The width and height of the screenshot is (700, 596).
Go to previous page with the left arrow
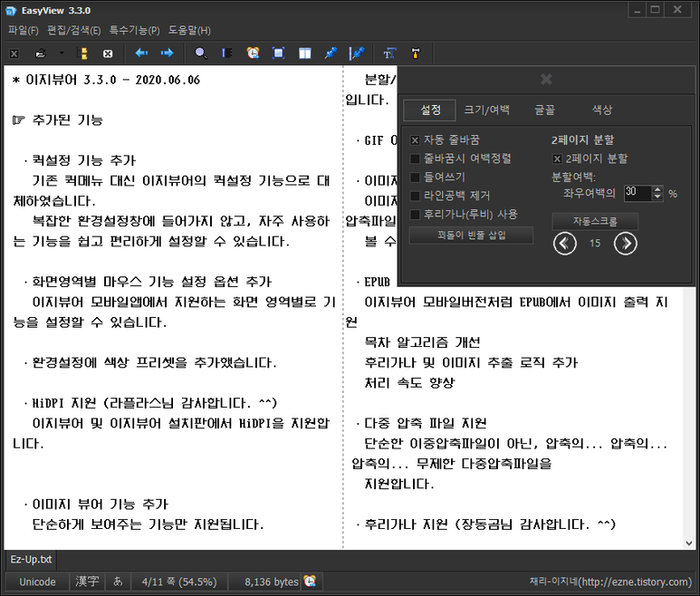coord(141,53)
